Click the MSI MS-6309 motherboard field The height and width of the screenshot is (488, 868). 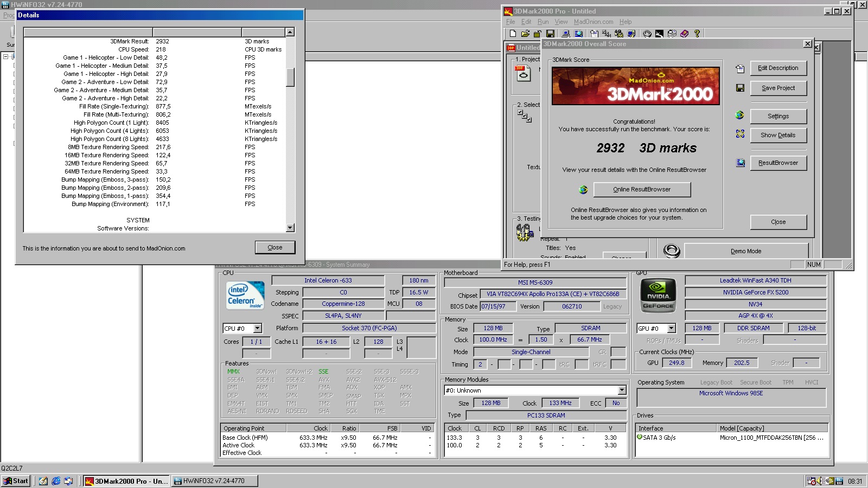click(x=535, y=282)
